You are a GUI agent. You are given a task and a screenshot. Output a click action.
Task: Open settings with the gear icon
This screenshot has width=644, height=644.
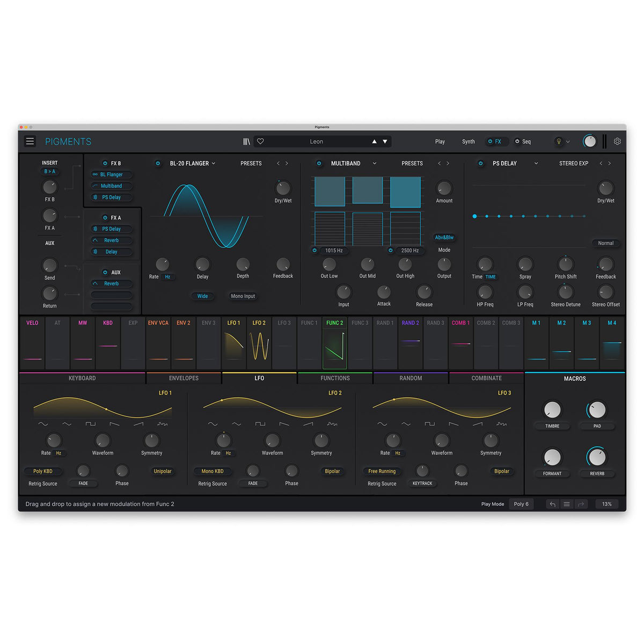click(x=617, y=142)
